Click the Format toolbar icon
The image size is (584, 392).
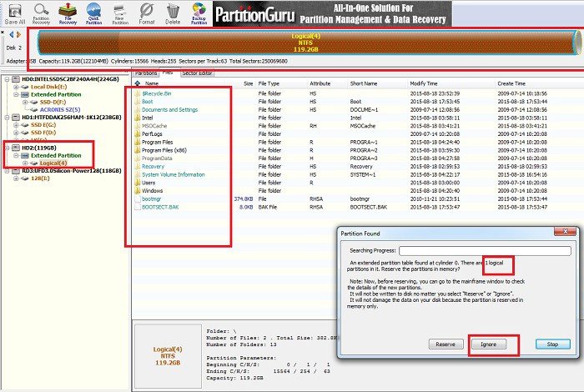(146, 13)
